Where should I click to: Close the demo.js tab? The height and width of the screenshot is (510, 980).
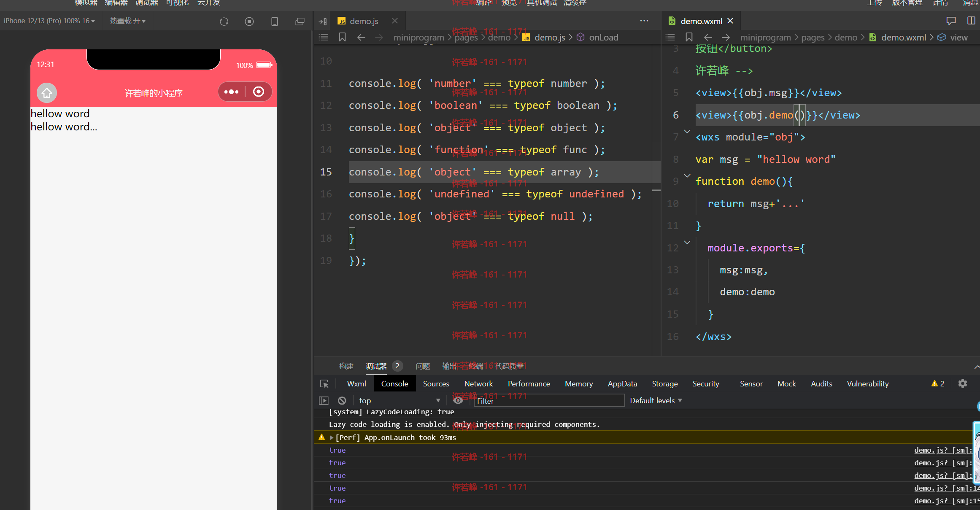(395, 21)
